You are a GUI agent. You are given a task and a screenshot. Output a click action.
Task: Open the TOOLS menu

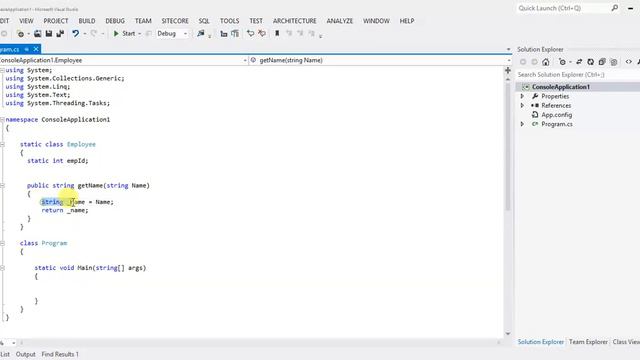pyautogui.click(x=230, y=21)
